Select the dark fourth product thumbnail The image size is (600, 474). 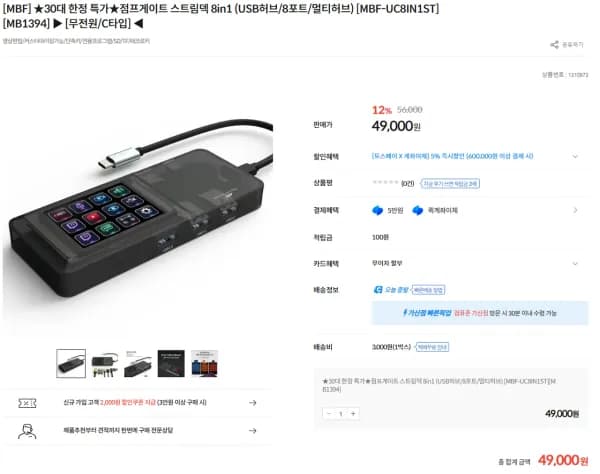[171, 364]
